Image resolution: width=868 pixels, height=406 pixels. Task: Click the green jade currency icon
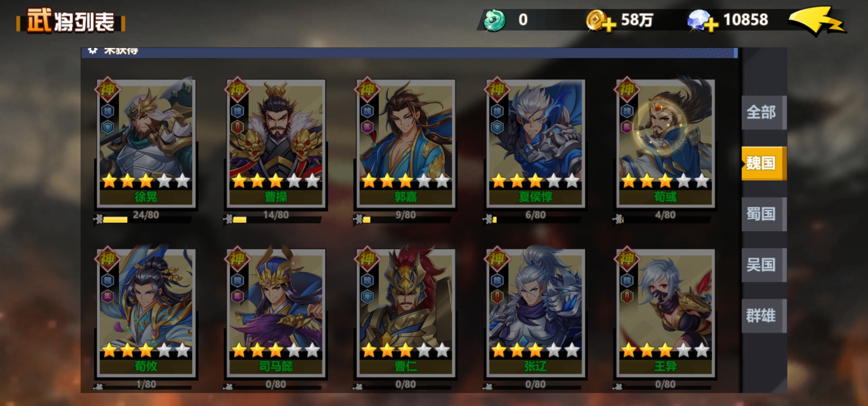(x=494, y=20)
